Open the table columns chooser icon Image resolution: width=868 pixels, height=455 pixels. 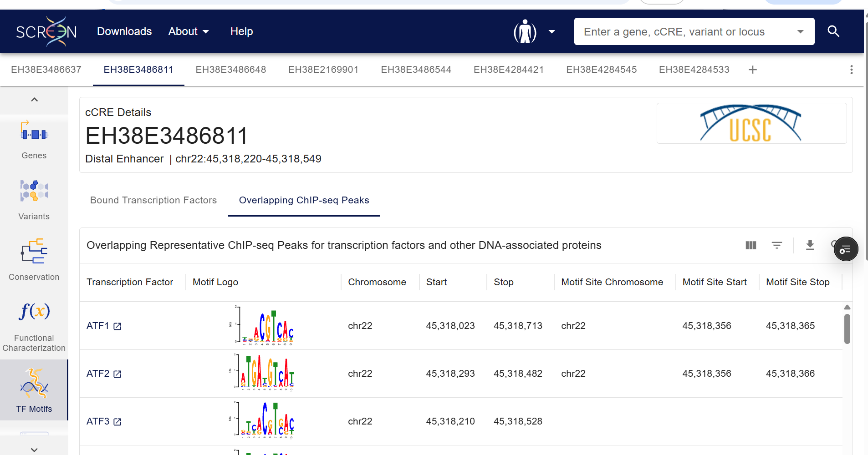pyautogui.click(x=751, y=245)
